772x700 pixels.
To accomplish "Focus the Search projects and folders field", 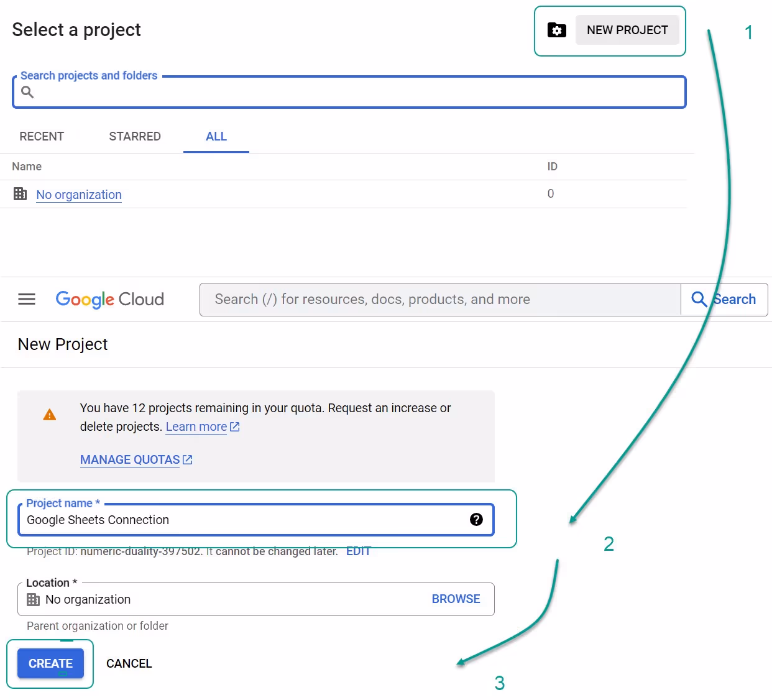I will (354, 93).
